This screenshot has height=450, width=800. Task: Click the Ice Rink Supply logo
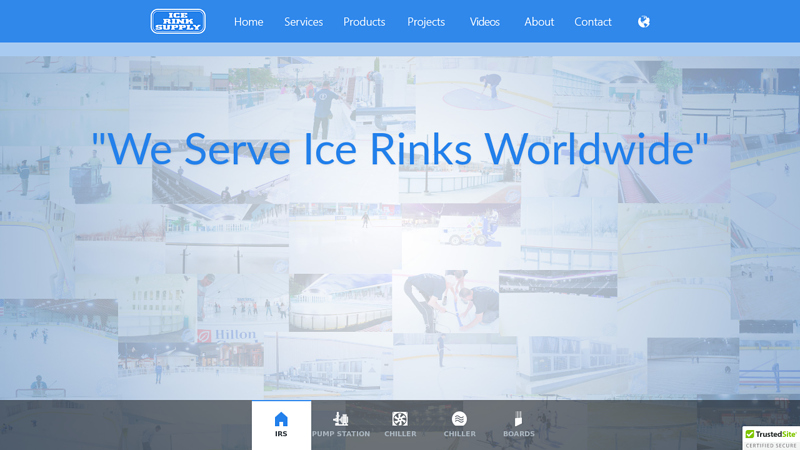[x=178, y=21]
